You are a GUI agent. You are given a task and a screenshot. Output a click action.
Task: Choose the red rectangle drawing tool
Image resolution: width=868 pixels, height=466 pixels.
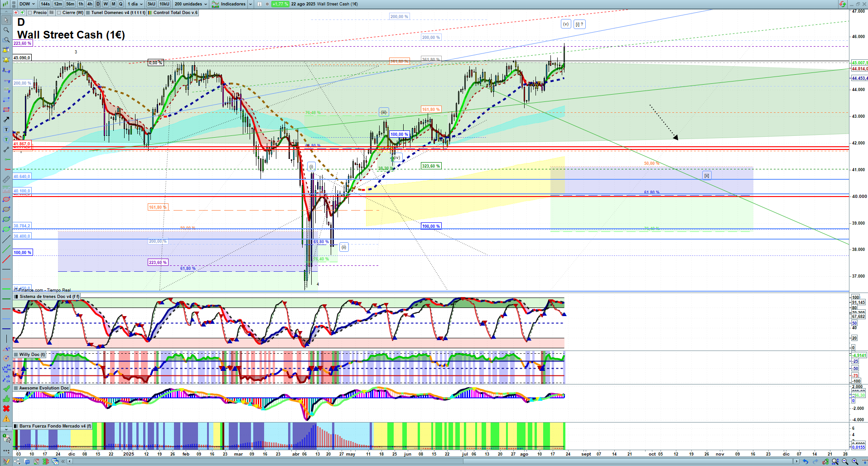point(6,110)
